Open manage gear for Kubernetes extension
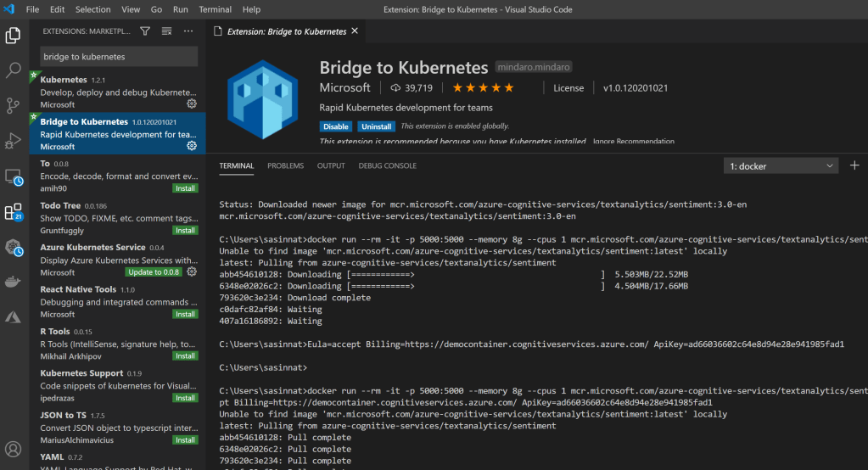Image resolution: width=868 pixels, height=470 pixels. click(192, 104)
